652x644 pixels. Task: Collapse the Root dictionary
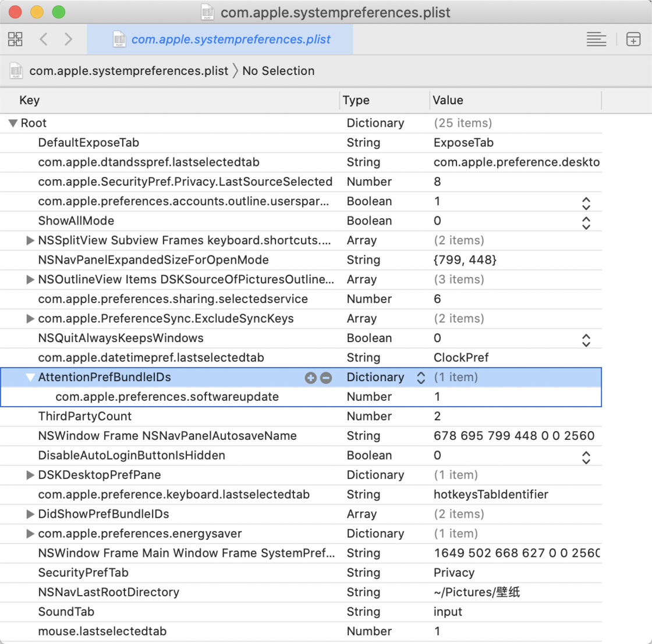pos(12,123)
